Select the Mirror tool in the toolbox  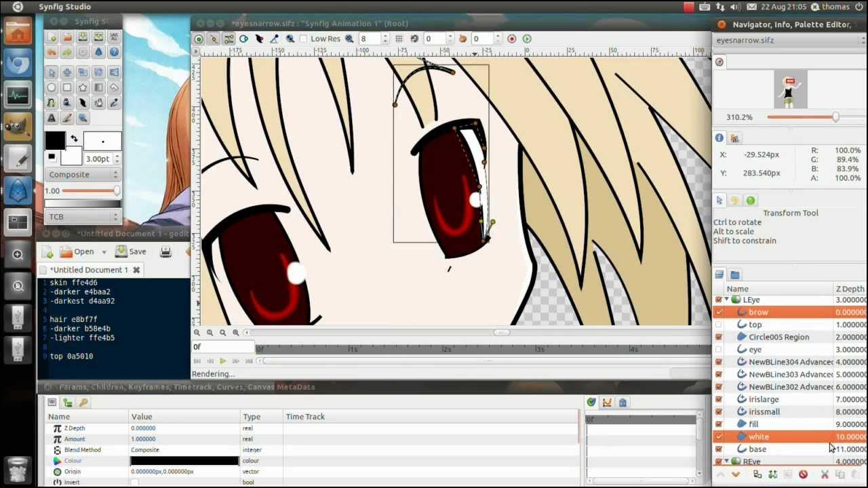(114, 73)
